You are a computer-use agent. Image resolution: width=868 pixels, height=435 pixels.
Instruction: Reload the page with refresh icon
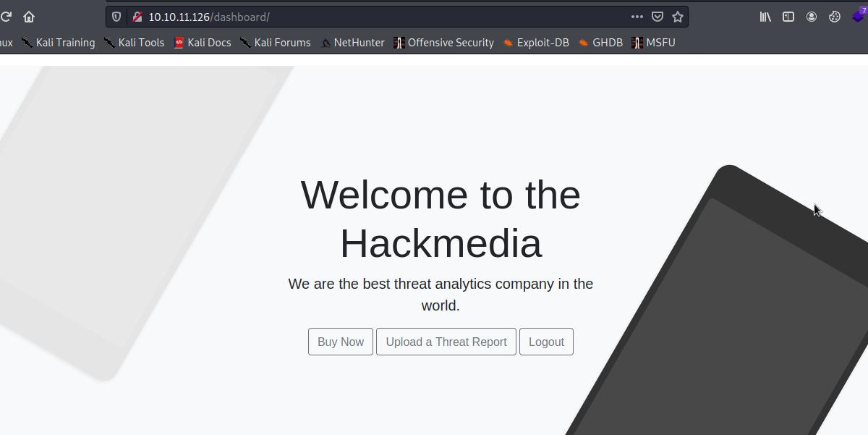5,17
